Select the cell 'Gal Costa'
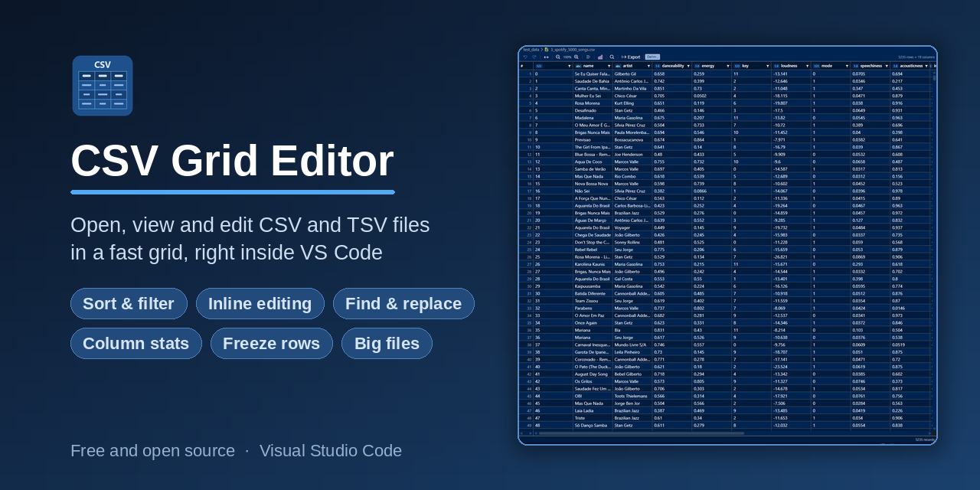This screenshot has height=490, width=980. (x=633, y=279)
